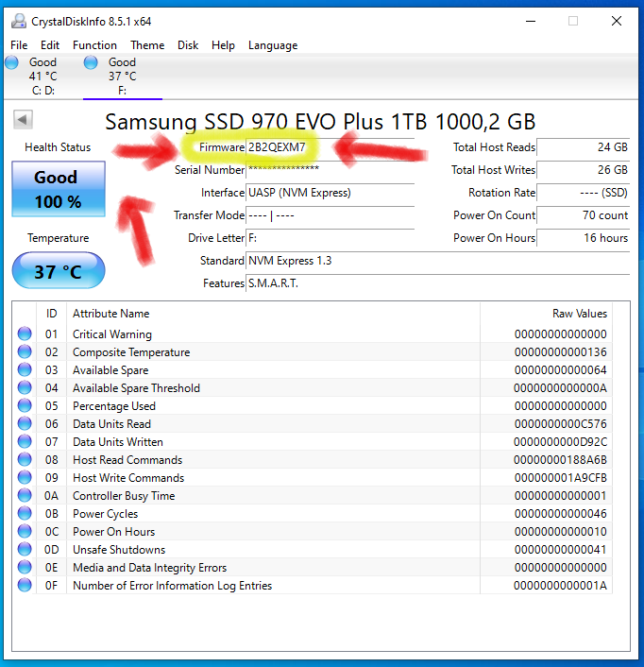Open the File menu
Viewport: 644px width, 667px height.
[x=19, y=45]
